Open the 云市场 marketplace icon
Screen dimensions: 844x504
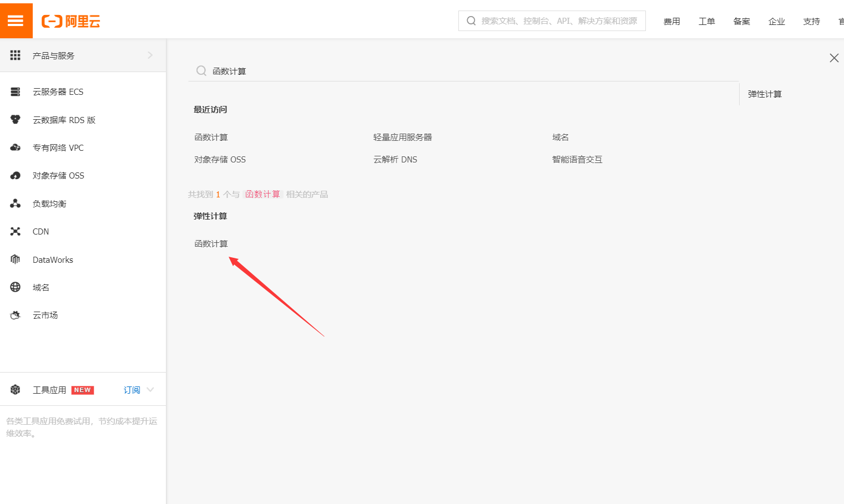click(16, 315)
